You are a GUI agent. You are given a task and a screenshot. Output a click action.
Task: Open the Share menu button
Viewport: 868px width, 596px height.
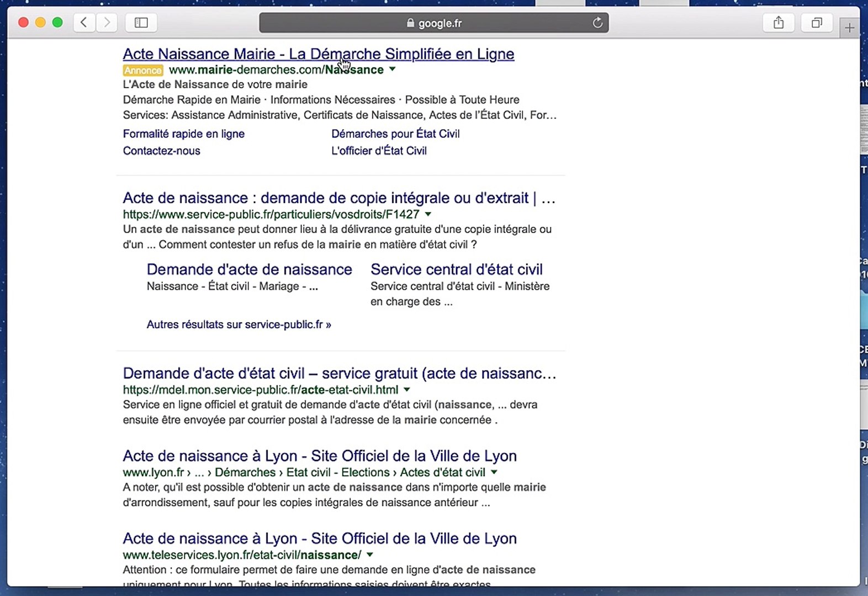click(x=779, y=23)
